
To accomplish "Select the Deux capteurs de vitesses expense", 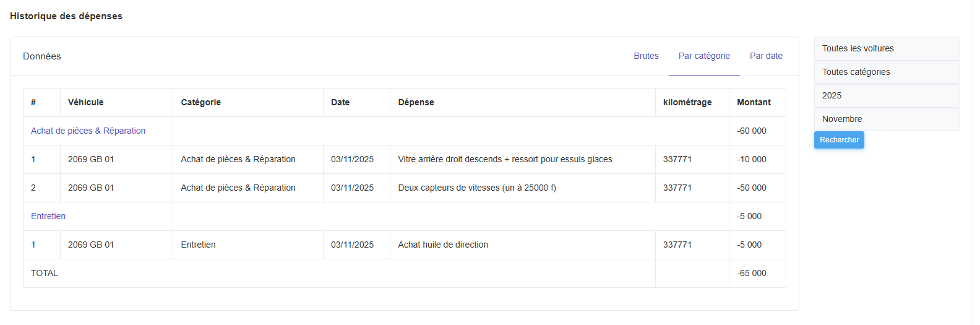I will point(477,188).
